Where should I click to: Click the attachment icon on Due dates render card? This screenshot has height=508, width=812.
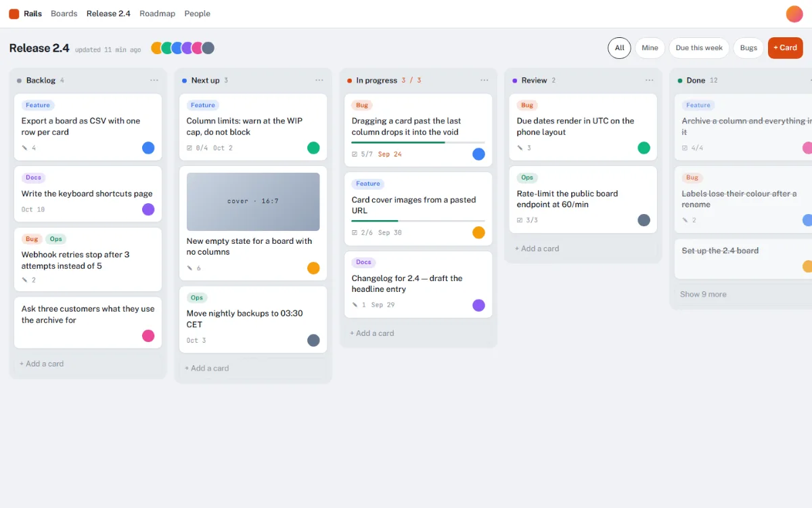(520, 148)
